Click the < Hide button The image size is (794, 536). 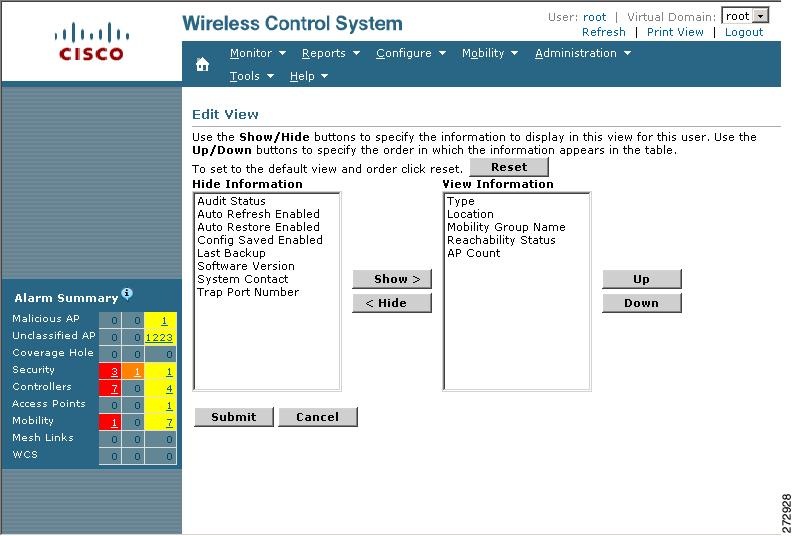tap(392, 303)
